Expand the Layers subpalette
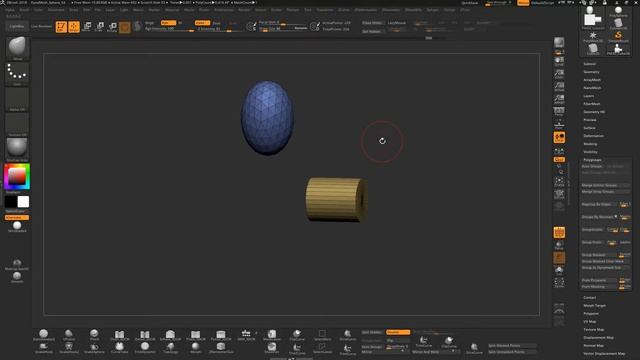The height and width of the screenshot is (360, 640). tap(589, 96)
